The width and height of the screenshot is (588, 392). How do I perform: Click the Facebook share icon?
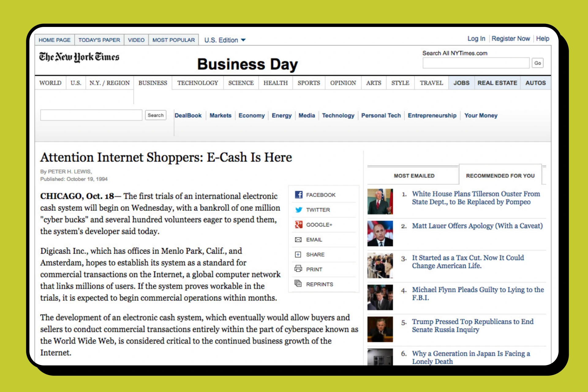coord(299,195)
